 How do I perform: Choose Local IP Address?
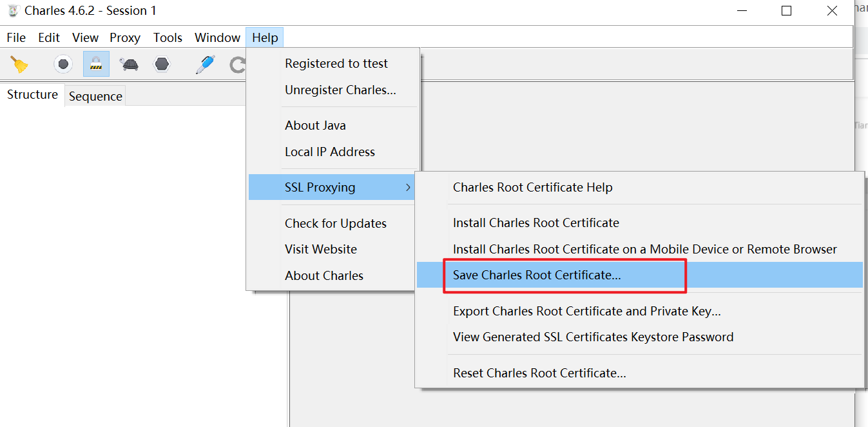[x=333, y=152]
